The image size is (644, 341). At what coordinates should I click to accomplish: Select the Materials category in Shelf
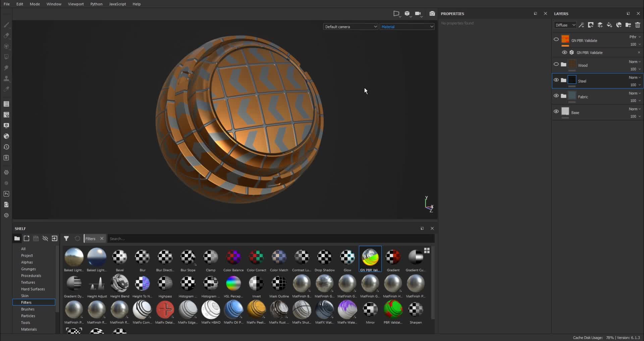click(29, 329)
